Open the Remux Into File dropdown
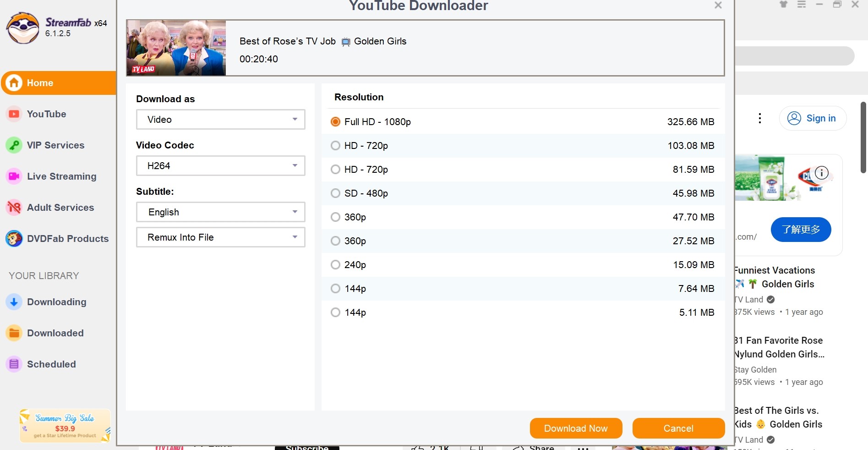This screenshot has height=450, width=868. tap(220, 237)
